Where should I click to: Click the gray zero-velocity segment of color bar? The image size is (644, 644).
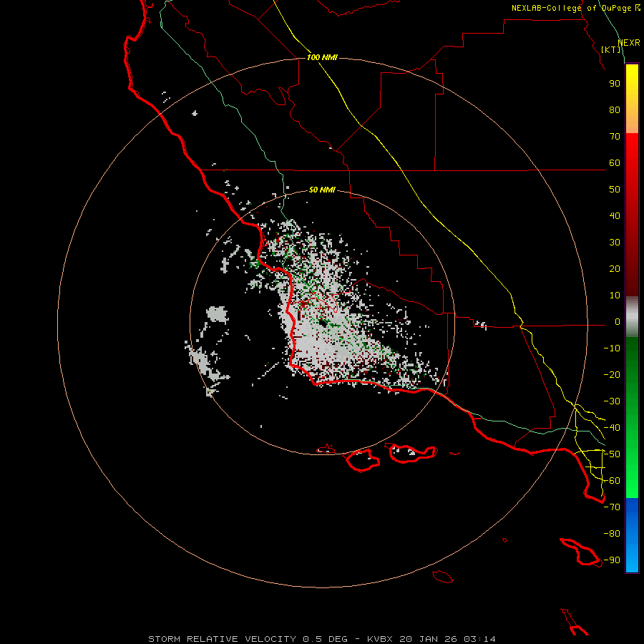[632, 317]
